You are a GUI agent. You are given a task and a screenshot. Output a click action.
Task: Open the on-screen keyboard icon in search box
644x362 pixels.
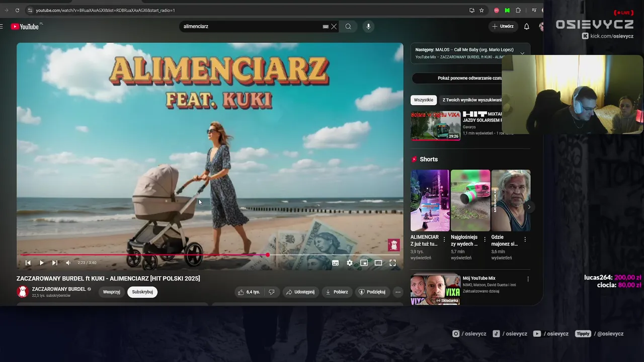(326, 27)
